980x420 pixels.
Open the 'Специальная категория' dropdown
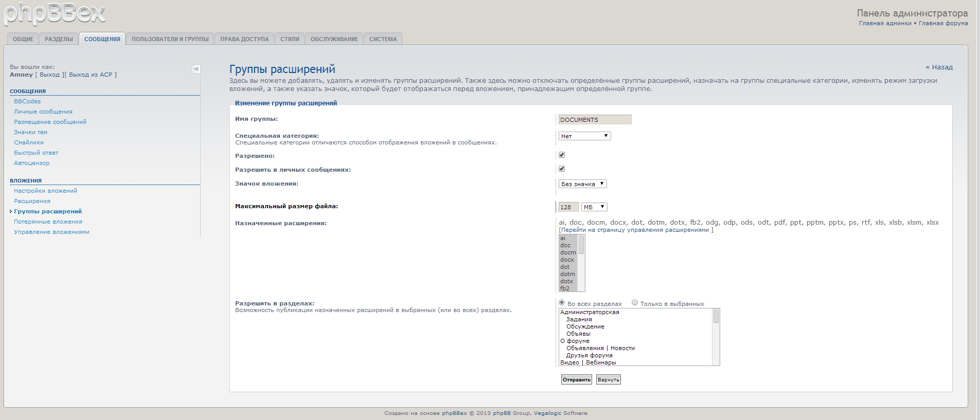[x=584, y=136]
